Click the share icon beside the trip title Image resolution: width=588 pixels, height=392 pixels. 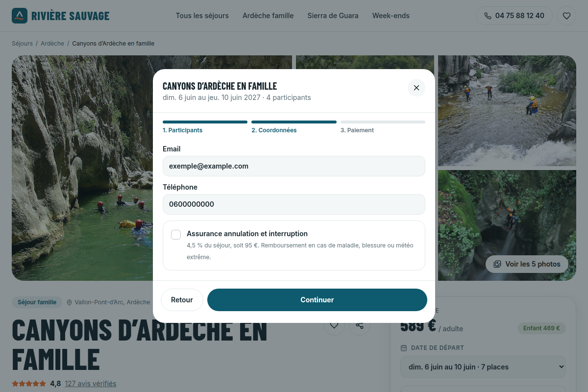tap(360, 325)
